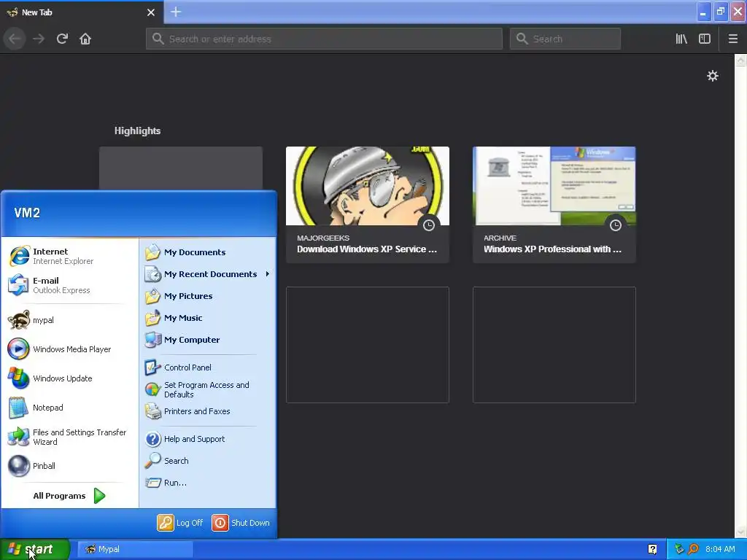Open New Tab page settings gear
This screenshot has width=747, height=560.
pyautogui.click(x=713, y=76)
